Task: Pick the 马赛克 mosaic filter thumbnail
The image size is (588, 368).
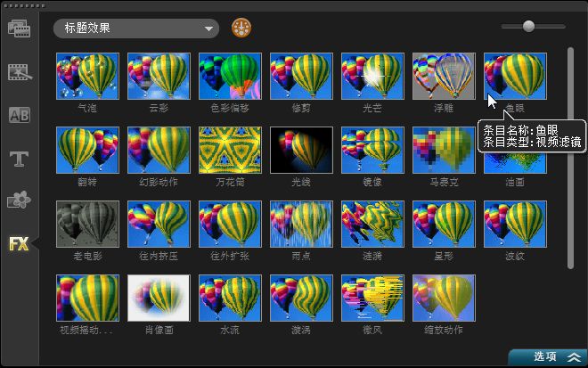Action: coord(444,150)
